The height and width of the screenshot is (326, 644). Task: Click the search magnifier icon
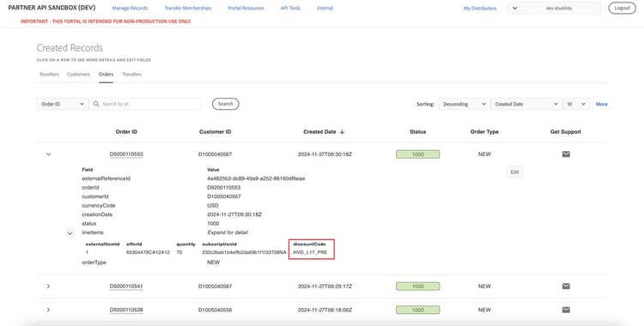tap(96, 104)
